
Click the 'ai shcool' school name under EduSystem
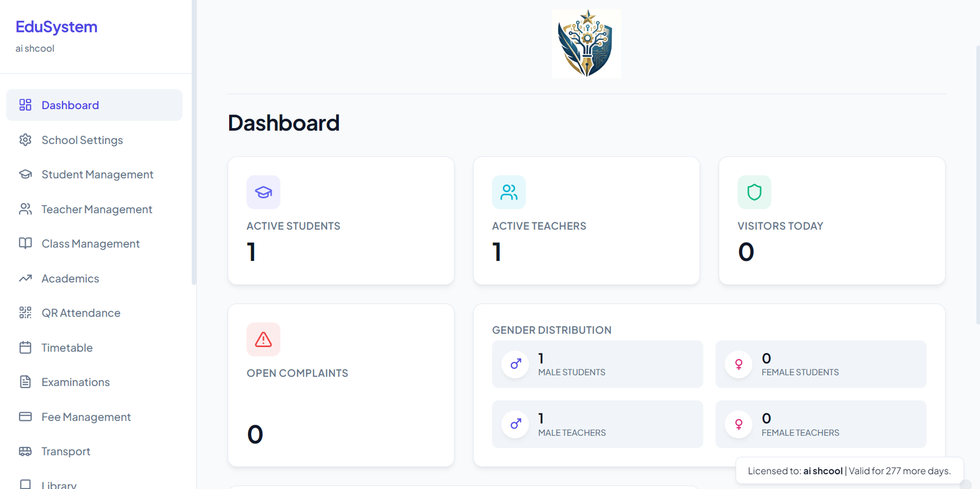point(35,48)
